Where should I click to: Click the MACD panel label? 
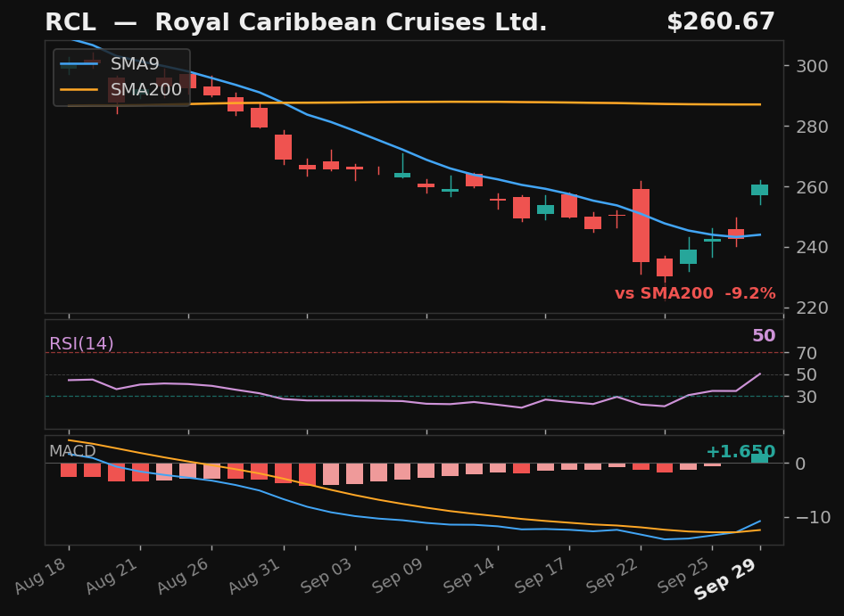(72, 451)
